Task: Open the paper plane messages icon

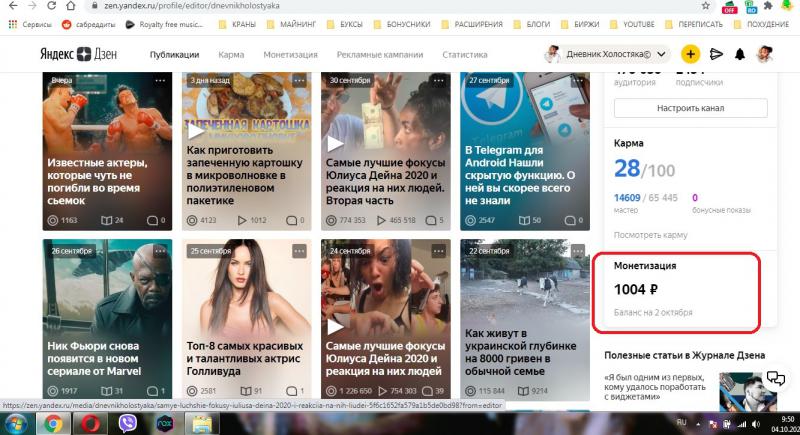Action: (x=716, y=54)
